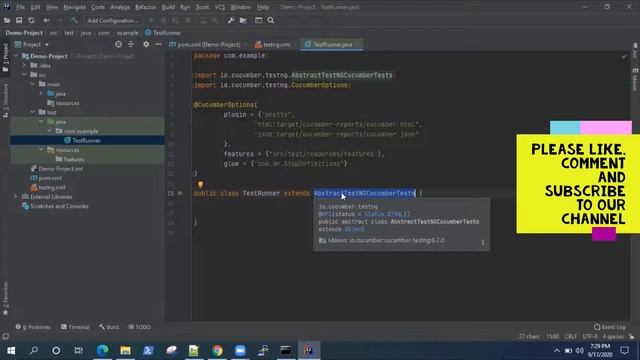Open Settings via the wrench icon
640x360 pixels.
(x=231, y=20)
